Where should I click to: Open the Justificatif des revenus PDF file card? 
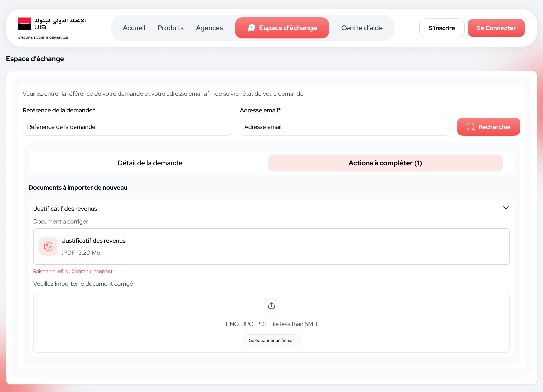click(x=271, y=247)
